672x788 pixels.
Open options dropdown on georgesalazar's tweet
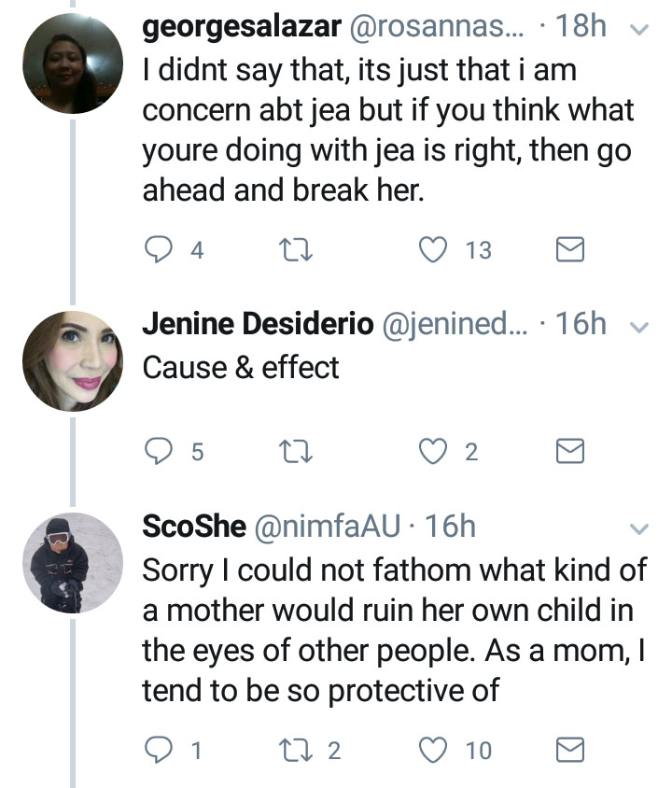[639, 30]
